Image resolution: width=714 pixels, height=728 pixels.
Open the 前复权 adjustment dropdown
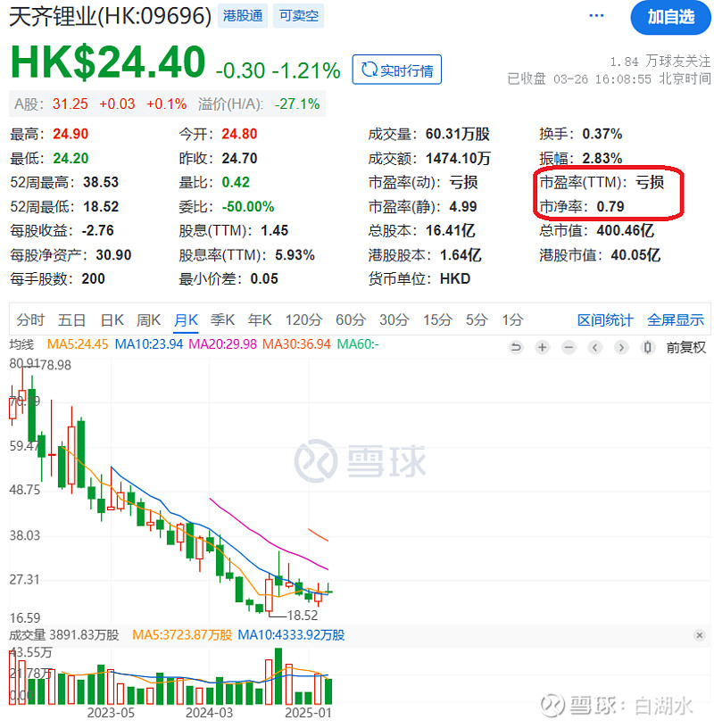685,347
